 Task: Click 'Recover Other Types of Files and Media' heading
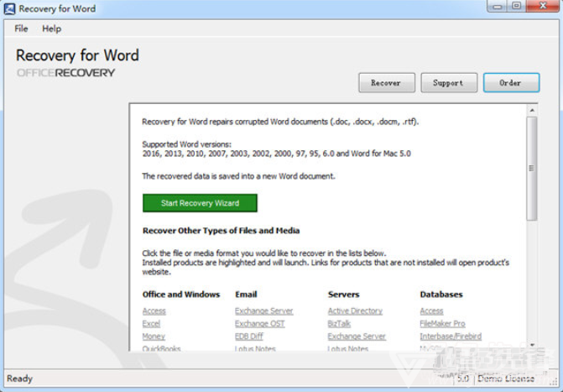point(221,231)
